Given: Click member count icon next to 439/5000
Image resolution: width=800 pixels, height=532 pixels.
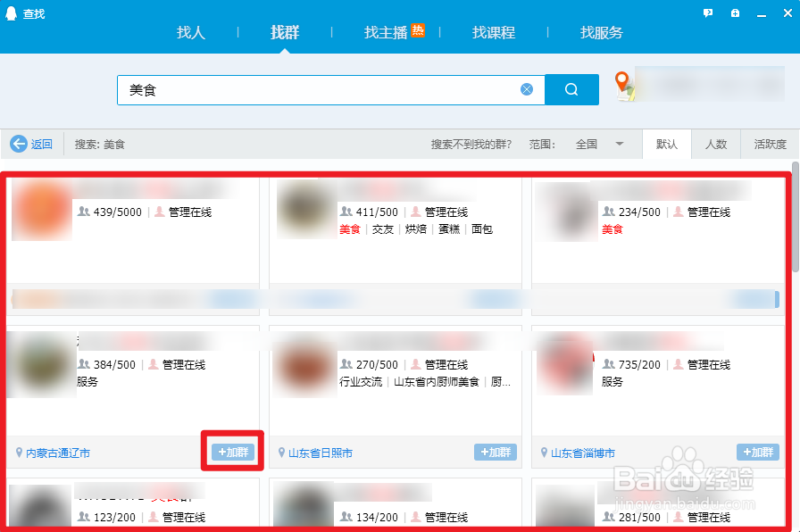Looking at the screenshot, I should tap(84, 212).
